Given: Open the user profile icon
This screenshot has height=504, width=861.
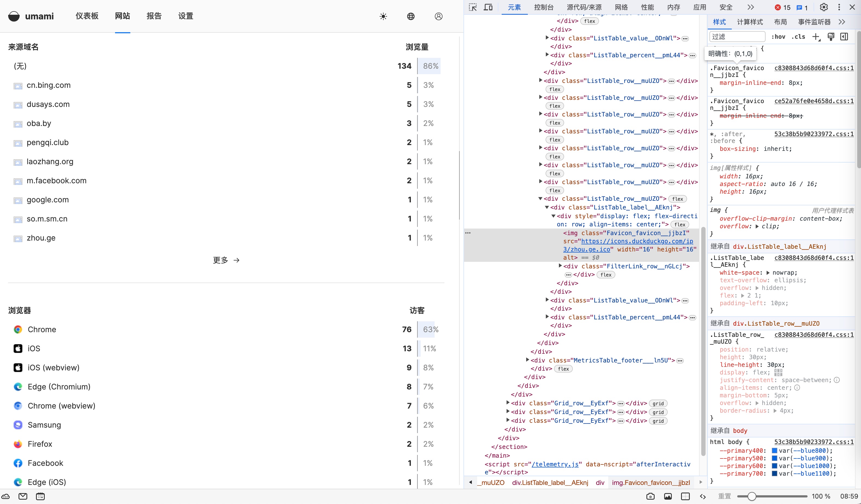Looking at the screenshot, I should [x=438, y=16].
